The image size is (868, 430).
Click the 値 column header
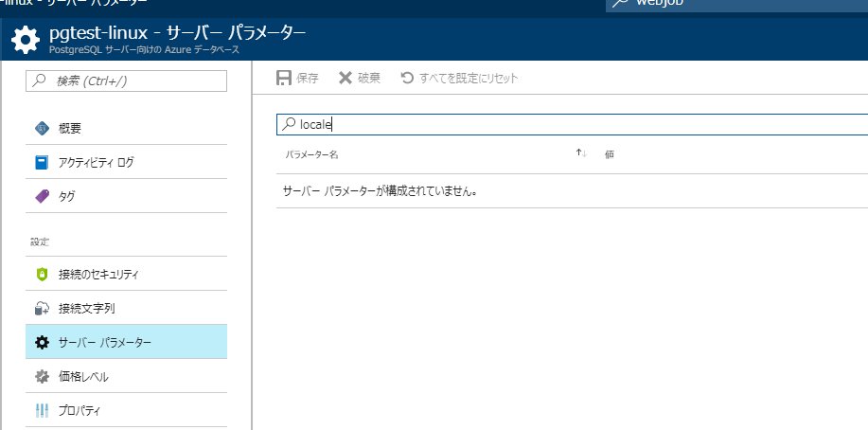click(x=610, y=153)
